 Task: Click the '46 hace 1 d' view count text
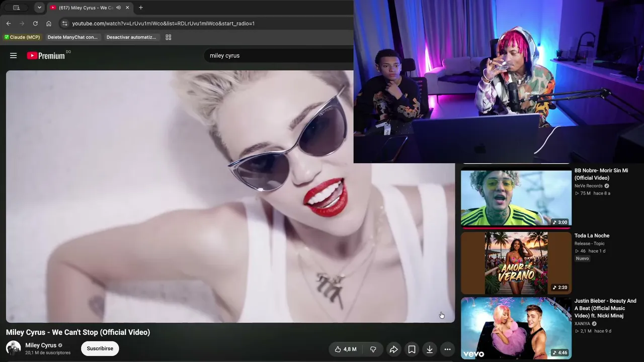click(x=590, y=251)
